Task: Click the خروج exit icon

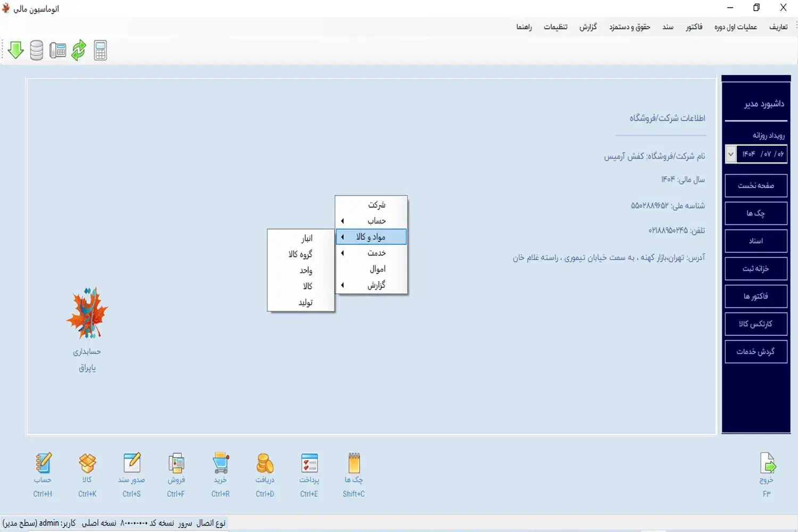Action: point(767,463)
